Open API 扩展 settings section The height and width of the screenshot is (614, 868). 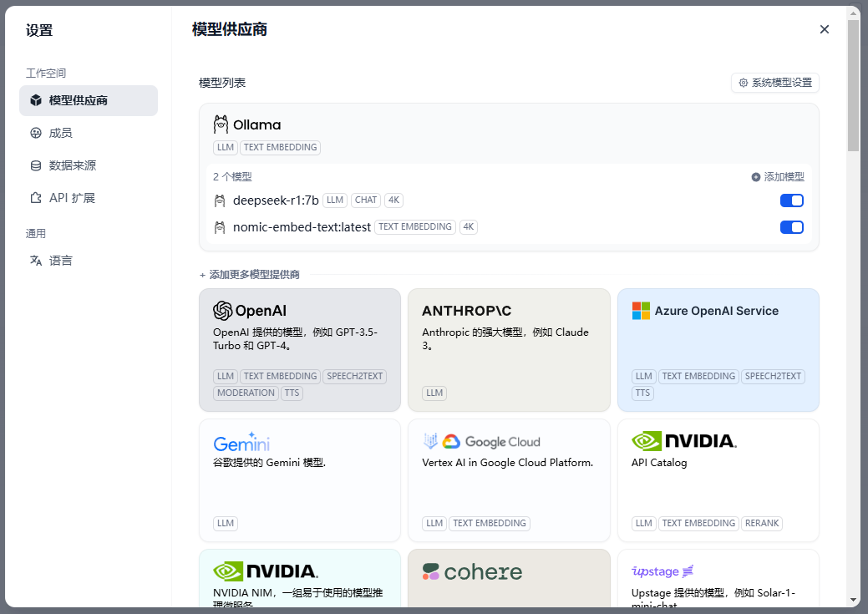89,198
